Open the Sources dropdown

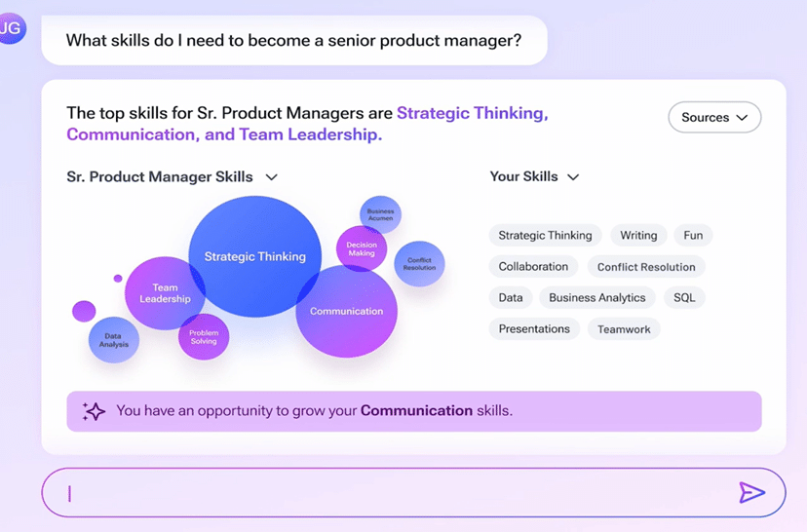pyautogui.click(x=714, y=117)
